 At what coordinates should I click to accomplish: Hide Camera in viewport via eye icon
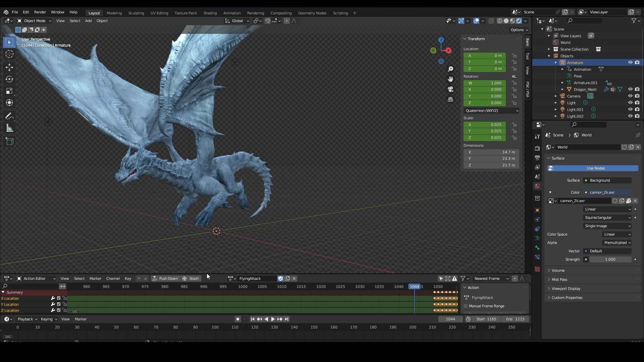coord(630,96)
